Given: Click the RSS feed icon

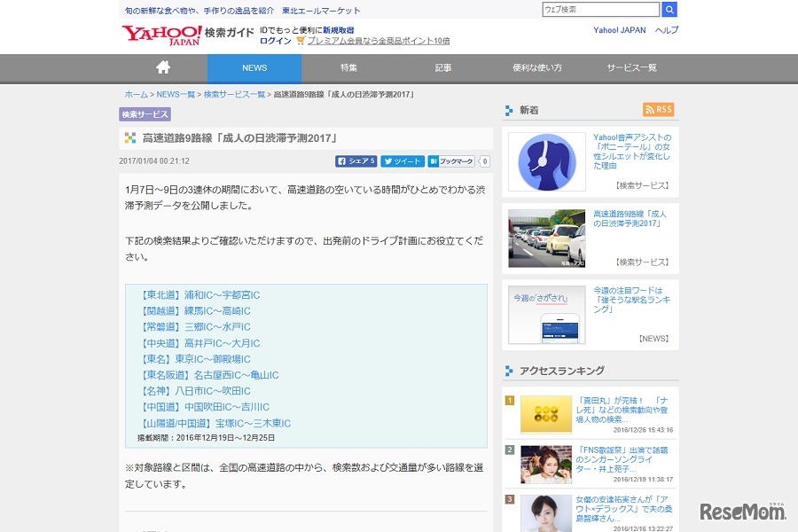Looking at the screenshot, I should 658,110.
